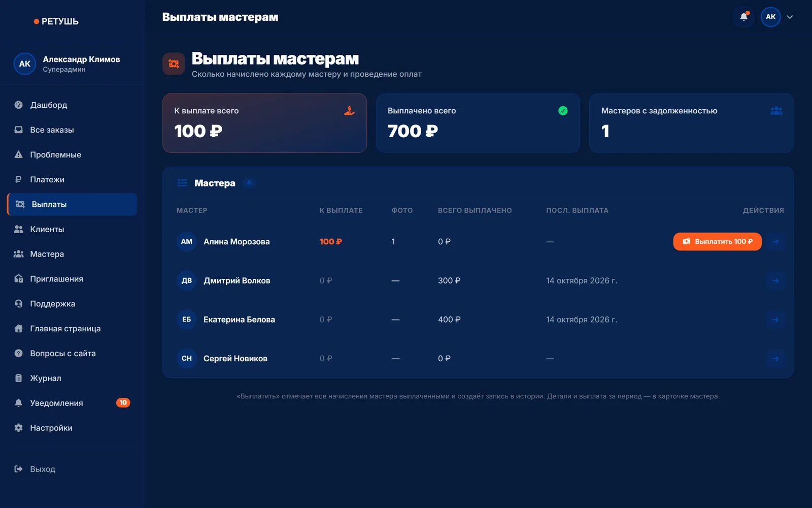Click the Вопросы с сайта question icon
This screenshot has height=508, width=812.
[x=19, y=354]
